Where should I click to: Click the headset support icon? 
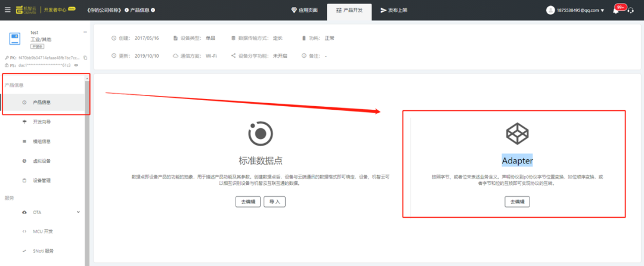pos(630,11)
